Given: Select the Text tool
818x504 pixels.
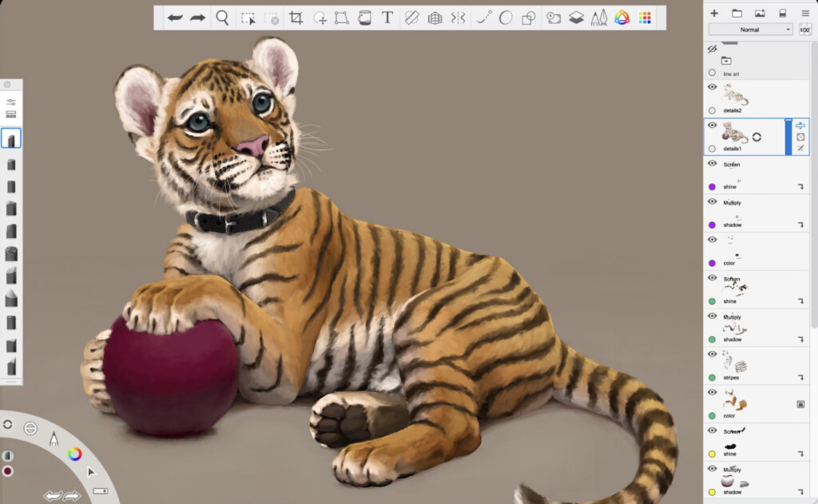Looking at the screenshot, I should 387,18.
